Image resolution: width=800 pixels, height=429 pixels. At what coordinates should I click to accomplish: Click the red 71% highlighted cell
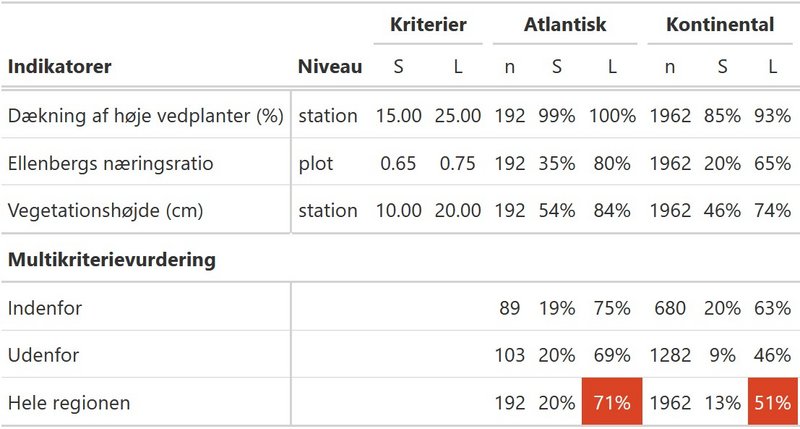click(612, 402)
